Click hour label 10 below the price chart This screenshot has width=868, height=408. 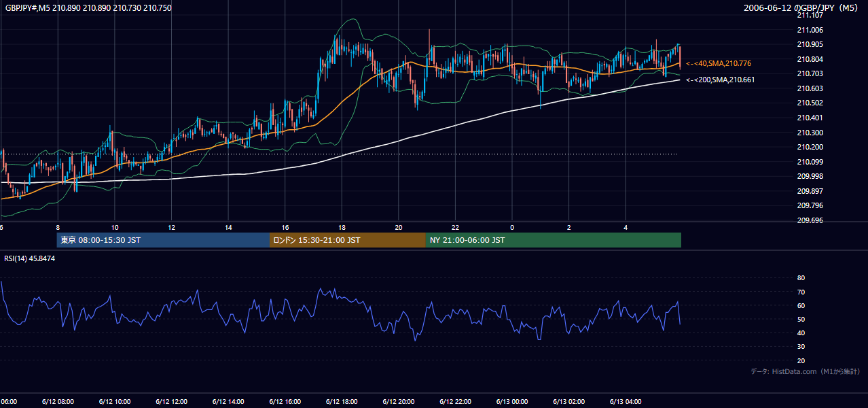click(115, 228)
